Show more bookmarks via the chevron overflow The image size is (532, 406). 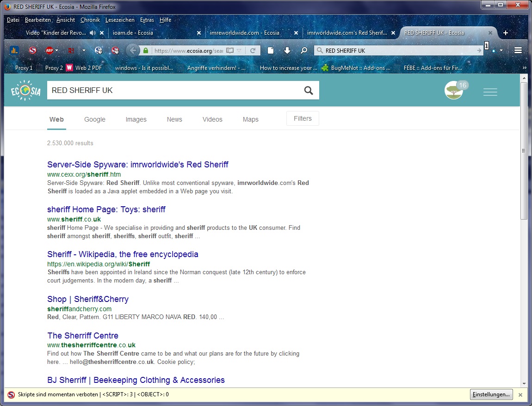pos(524,68)
